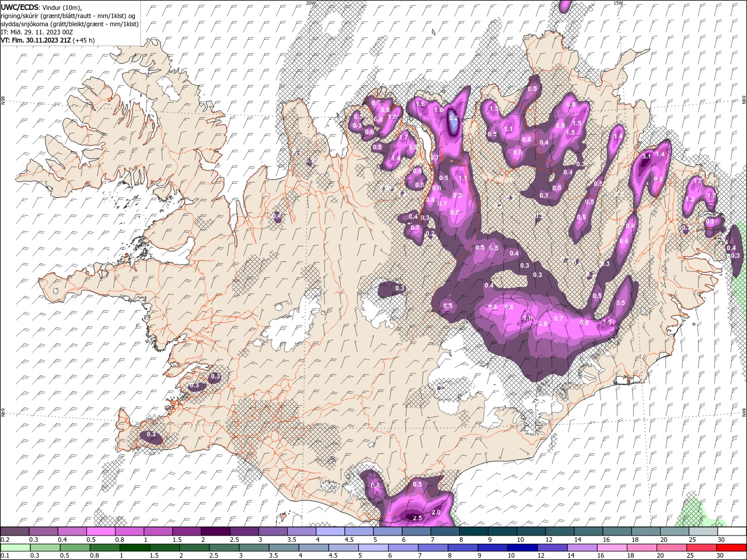
Task: Click the pale gray snow swatch labeled 25
Action: coord(703,531)
